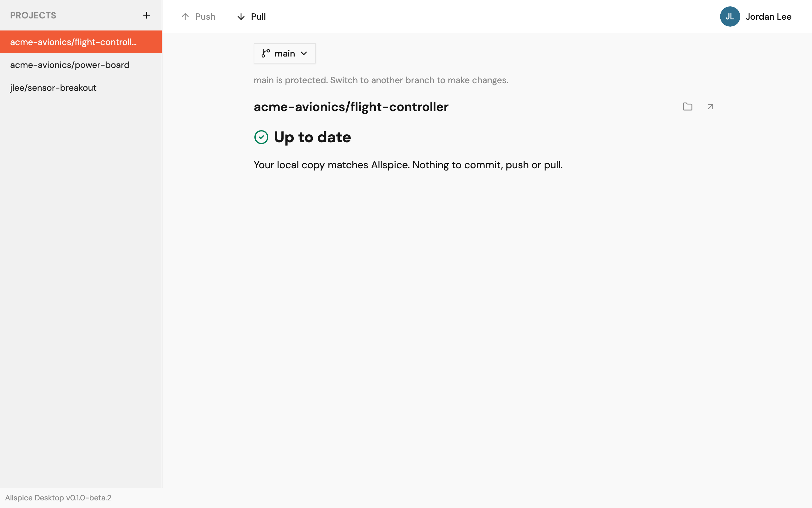Viewport: 812px width, 508px height.
Task: Click the Push button
Action: (x=198, y=17)
